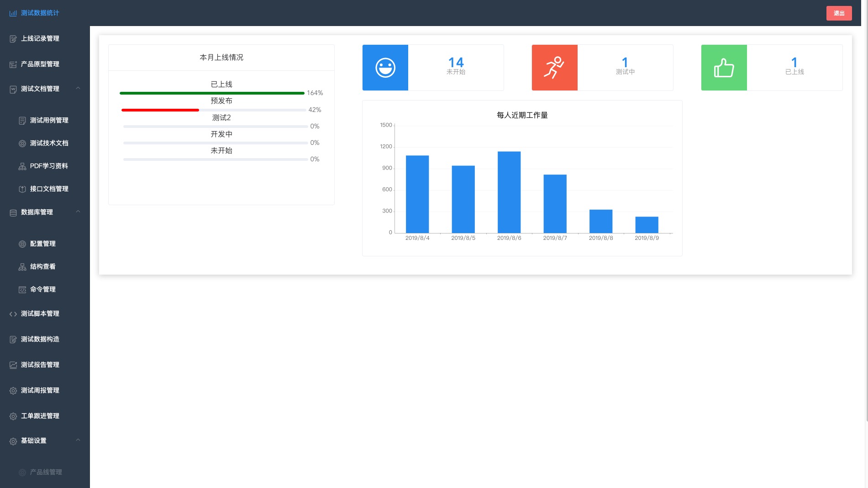The width and height of the screenshot is (868, 488).
Task: Click the running person icon on the 测试中 card
Action: point(554,68)
